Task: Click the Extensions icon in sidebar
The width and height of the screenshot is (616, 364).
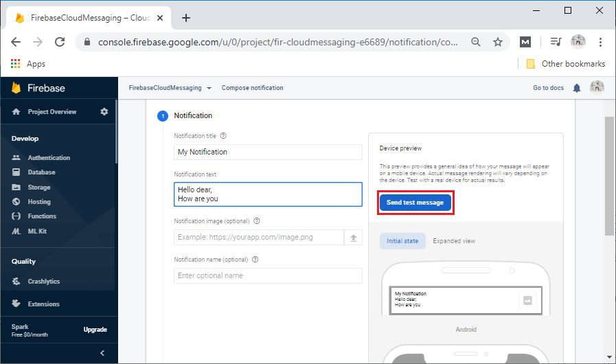Action: 16,304
